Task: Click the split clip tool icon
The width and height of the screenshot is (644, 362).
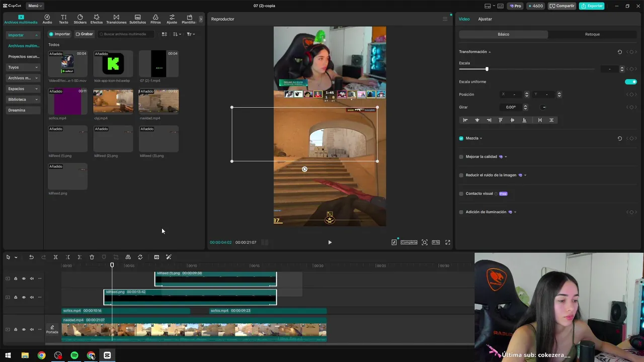Action: click(55, 257)
